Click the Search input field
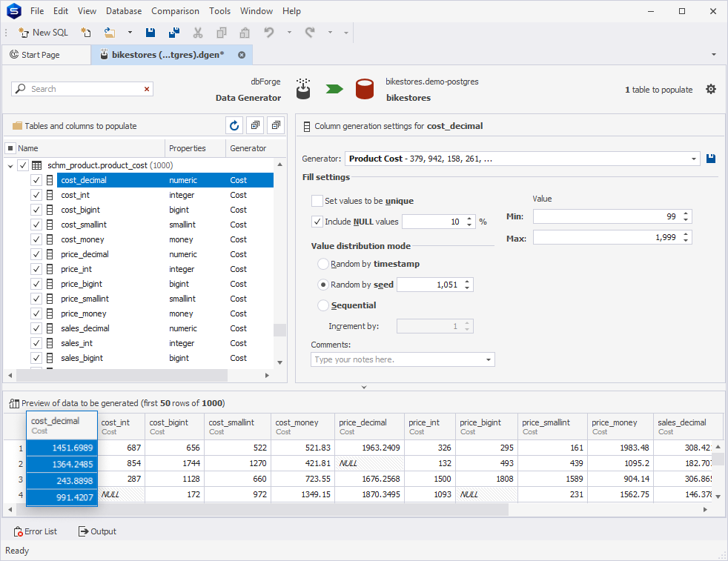Viewport: 728px width, 561px height. [82, 89]
